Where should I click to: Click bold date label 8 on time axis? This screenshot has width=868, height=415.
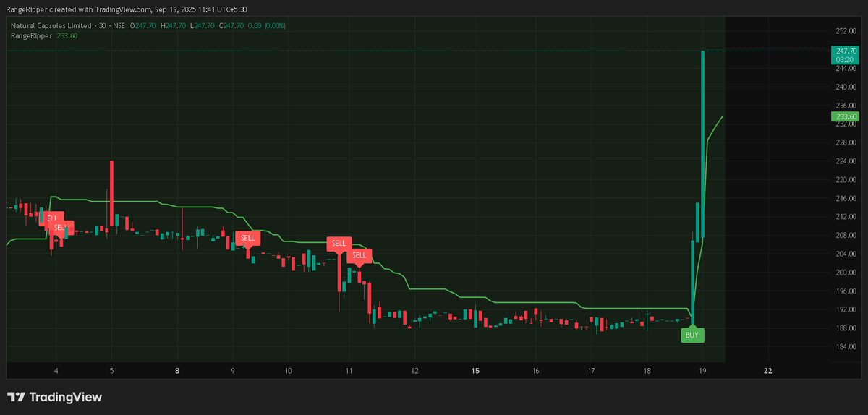point(177,371)
